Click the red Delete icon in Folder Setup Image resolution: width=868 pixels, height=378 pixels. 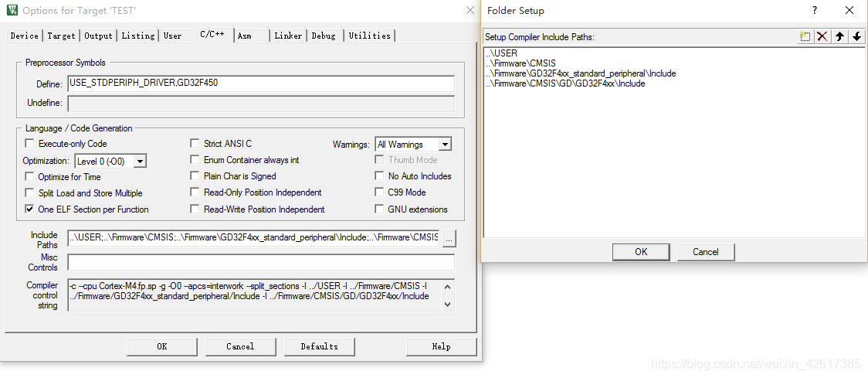click(822, 36)
